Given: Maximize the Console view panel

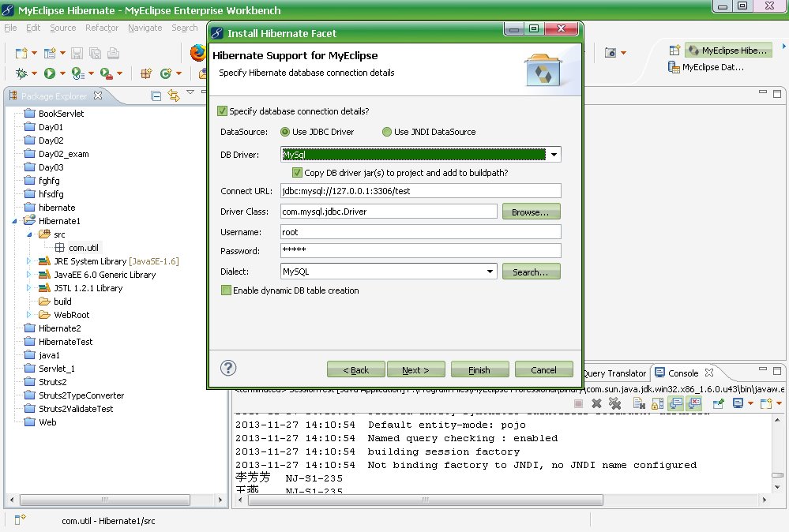Looking at the screenshot, I should pos(777,371).
